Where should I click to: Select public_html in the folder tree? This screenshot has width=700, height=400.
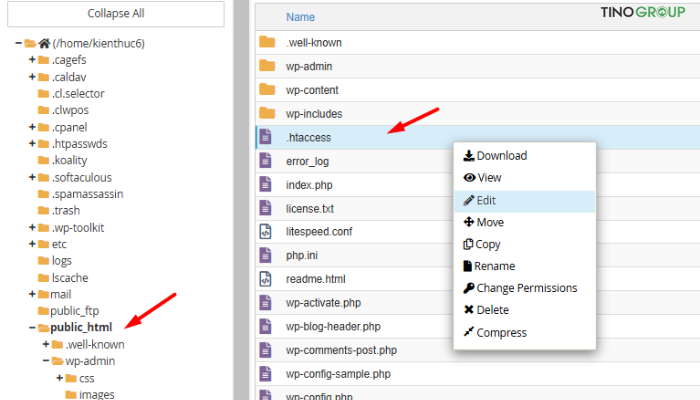click(81, 327)
